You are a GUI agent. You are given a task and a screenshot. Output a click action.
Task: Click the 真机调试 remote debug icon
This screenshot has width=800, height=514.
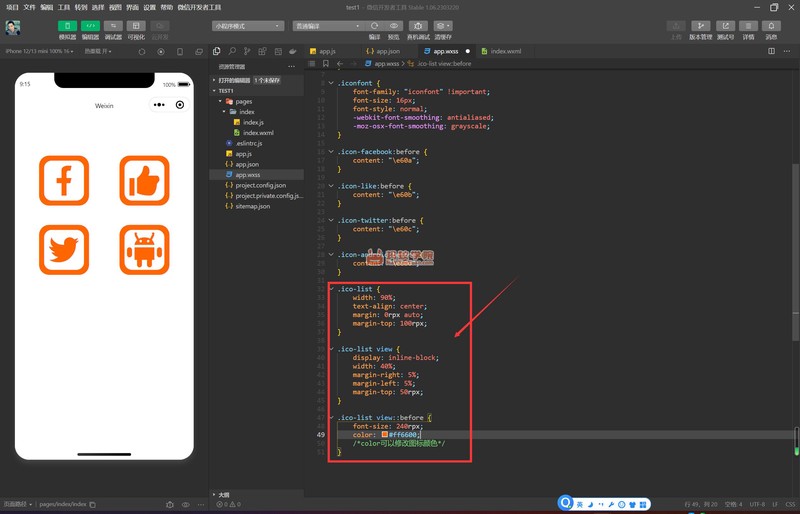tap(418, 26)
